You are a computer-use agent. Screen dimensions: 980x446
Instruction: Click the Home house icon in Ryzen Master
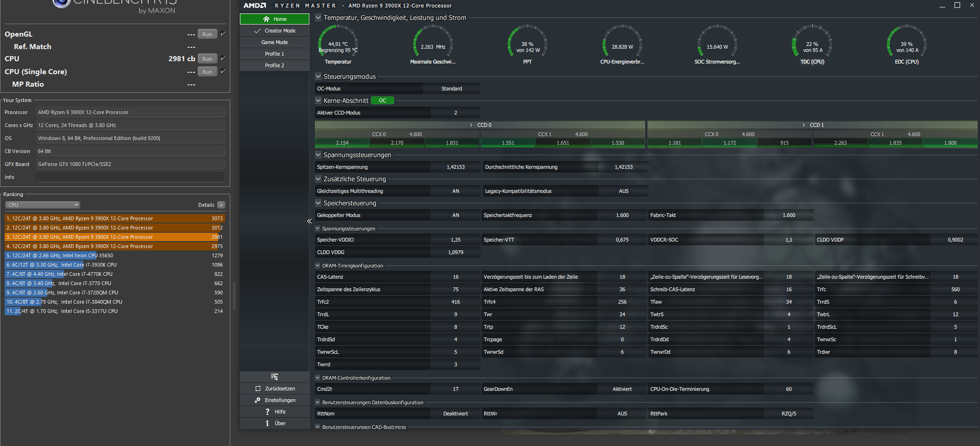[266, 19]
